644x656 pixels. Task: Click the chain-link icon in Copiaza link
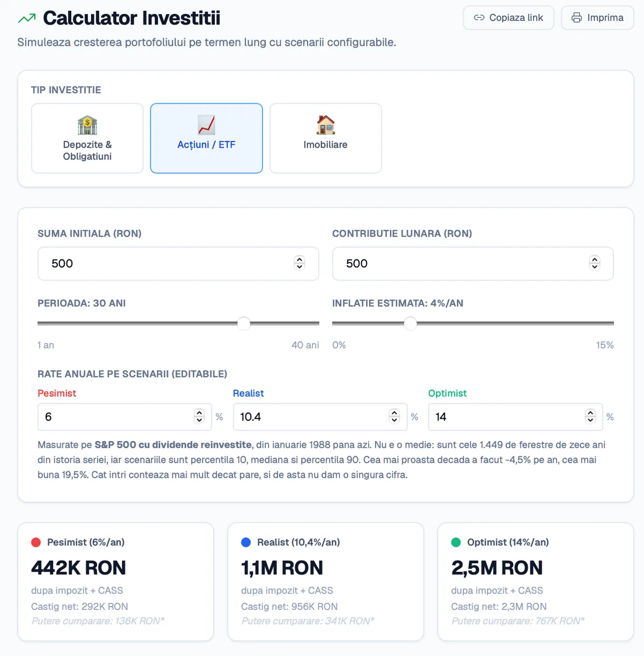479,18
